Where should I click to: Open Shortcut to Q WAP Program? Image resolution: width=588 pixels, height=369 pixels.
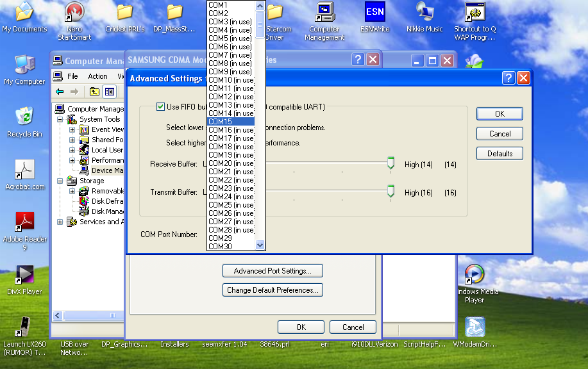475,20
